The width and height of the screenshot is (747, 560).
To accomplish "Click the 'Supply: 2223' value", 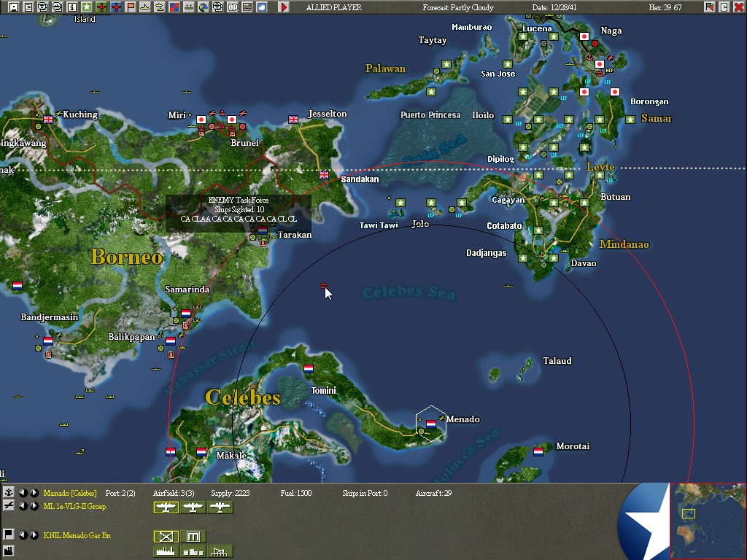I will click(x=230, y=493).
